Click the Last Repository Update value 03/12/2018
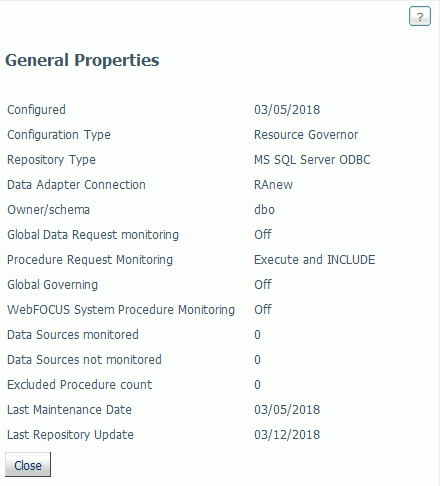The image size is (440, 486). [x=287, y=435]
